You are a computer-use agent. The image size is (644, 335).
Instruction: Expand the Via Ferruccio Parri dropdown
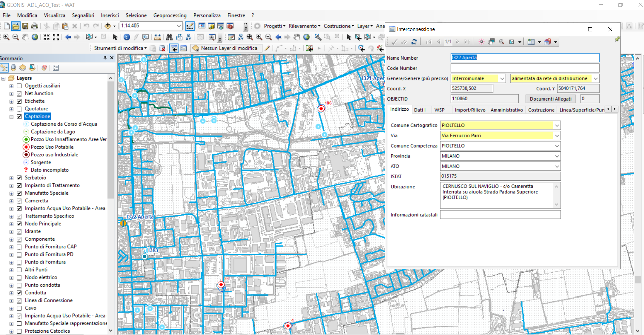coord(557,136)
